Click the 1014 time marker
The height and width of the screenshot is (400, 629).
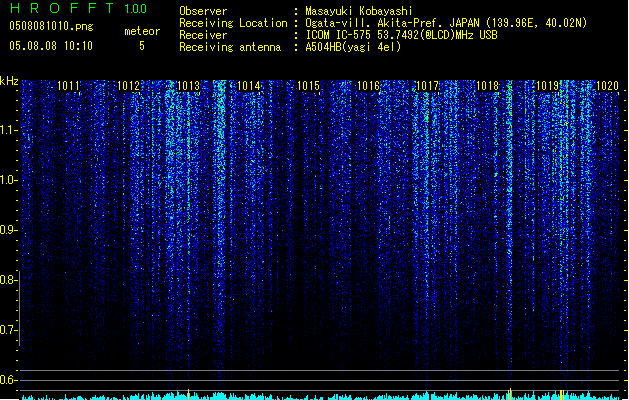248,85
